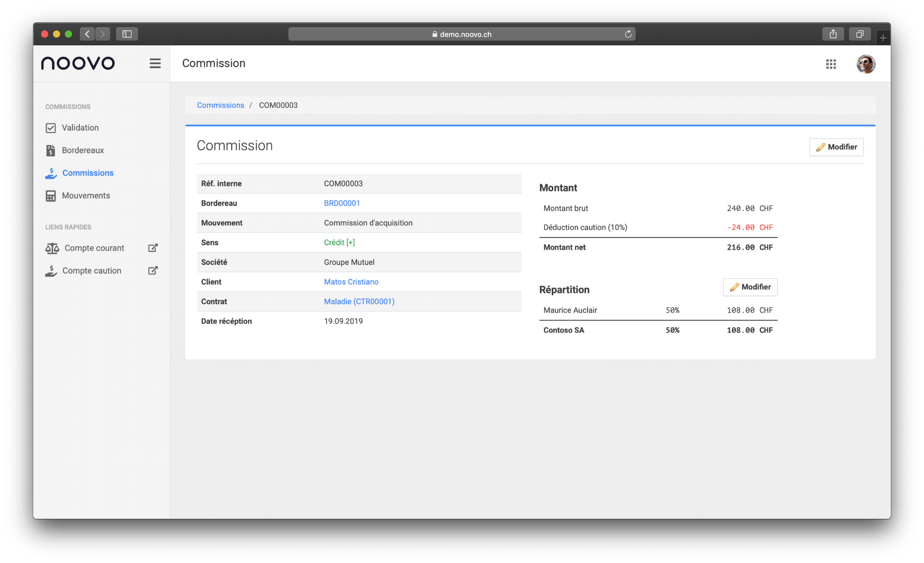924x563 pixels.
Task: Open Bordereaux in the sidebar
Action: click(x=82, y=150)
